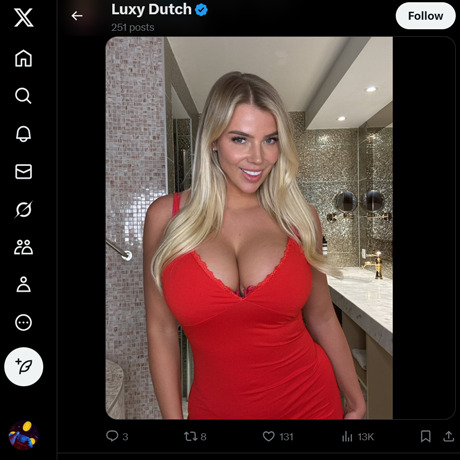Expand the More circle menu

(23, 322)
